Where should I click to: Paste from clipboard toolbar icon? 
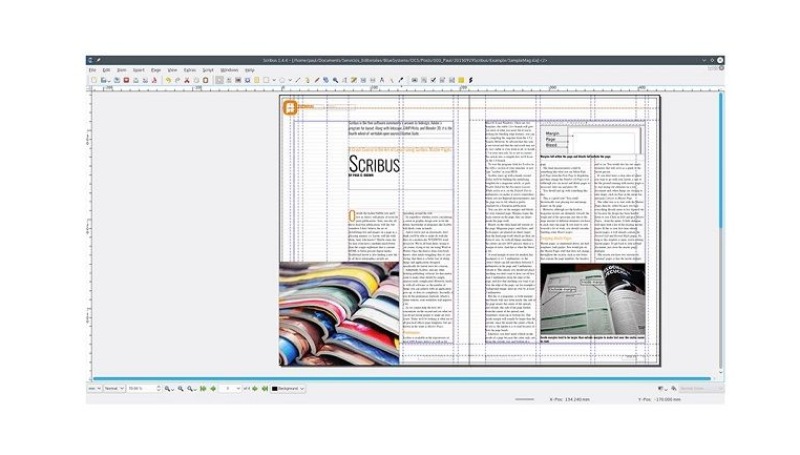(x=206, y=80)
